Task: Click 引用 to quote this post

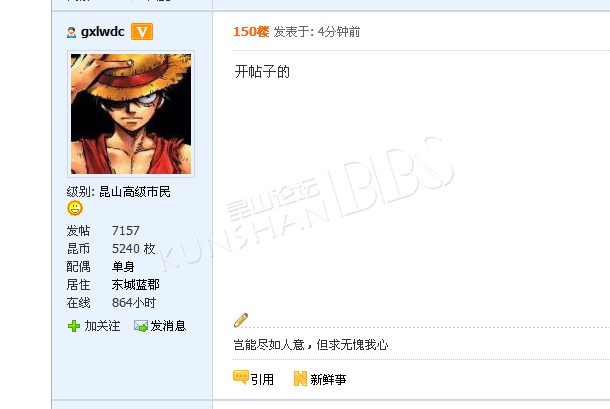Action: tap(262, 379)
